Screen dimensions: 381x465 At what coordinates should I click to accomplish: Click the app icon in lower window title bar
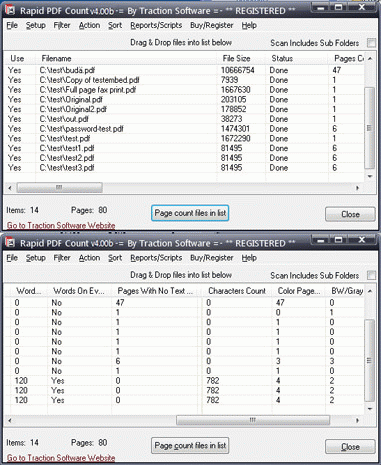pyautogui.click(x=10, y=243)
